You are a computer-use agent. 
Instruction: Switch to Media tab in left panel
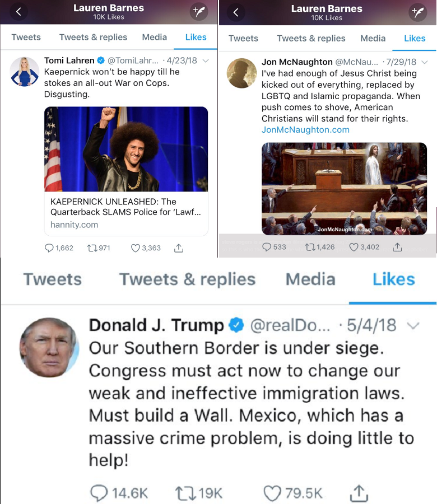pyautogui.click(x=154, y=38)
